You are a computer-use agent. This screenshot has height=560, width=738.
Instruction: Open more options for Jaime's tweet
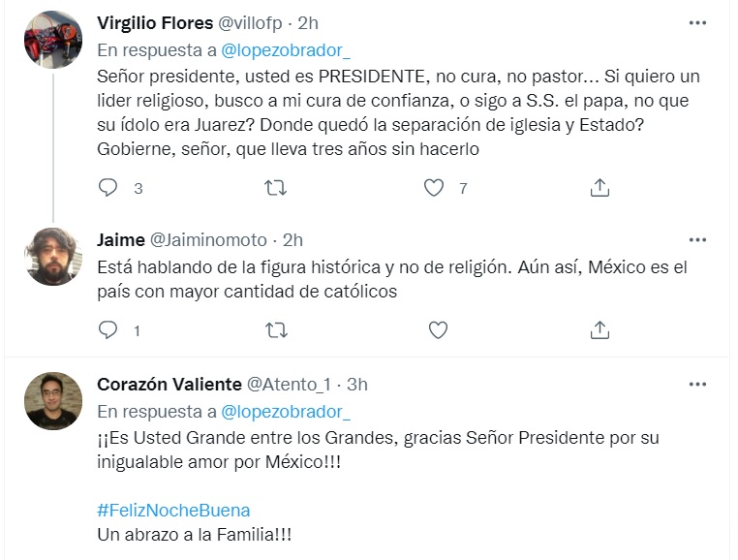coord(697,240)
